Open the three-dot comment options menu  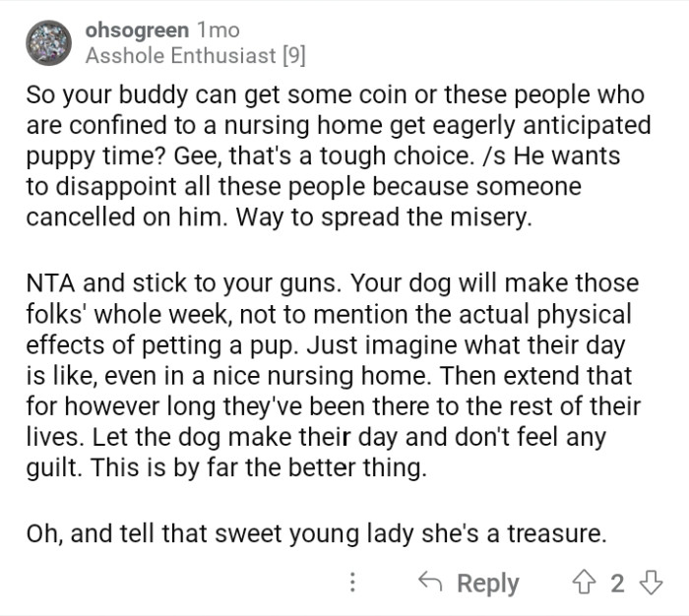click(x=353, y=583)
